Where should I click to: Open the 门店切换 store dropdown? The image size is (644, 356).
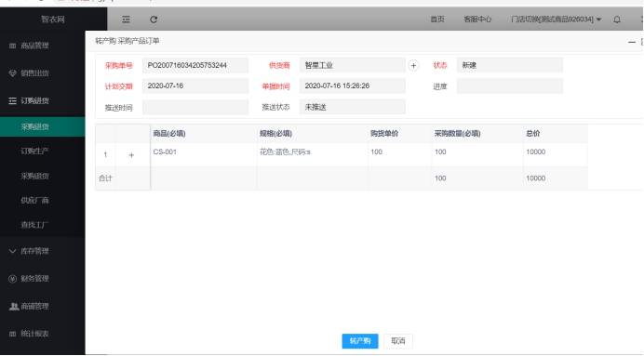tap(557, 20)
